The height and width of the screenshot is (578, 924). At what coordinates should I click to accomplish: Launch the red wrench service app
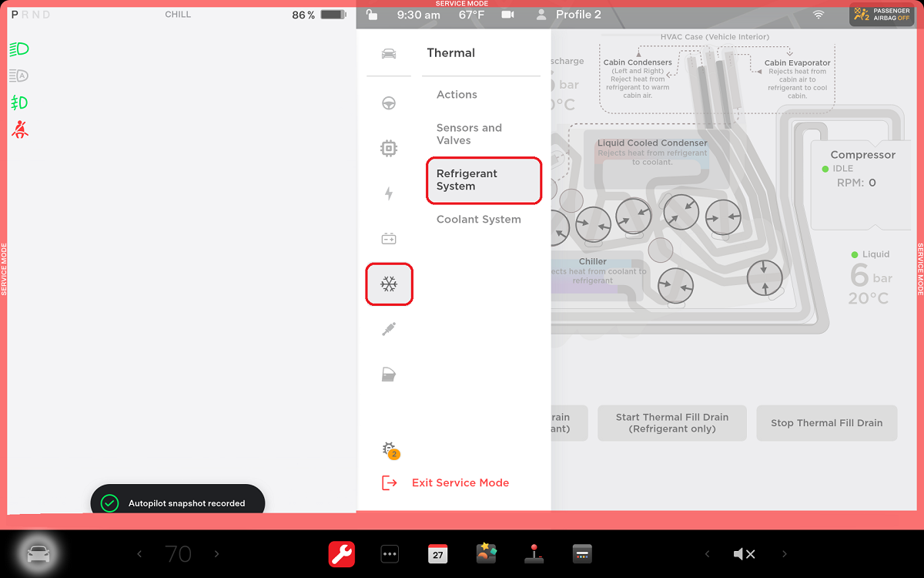(x=342, y=554)
